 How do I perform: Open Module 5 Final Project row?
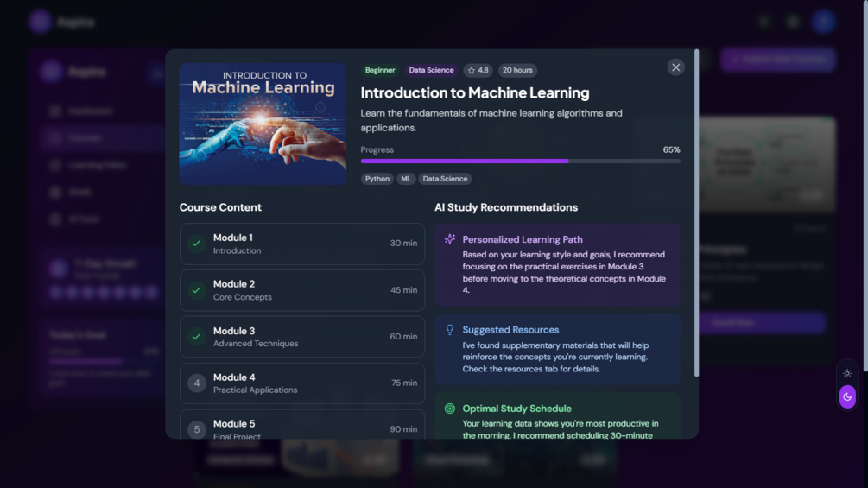[302, 424]
